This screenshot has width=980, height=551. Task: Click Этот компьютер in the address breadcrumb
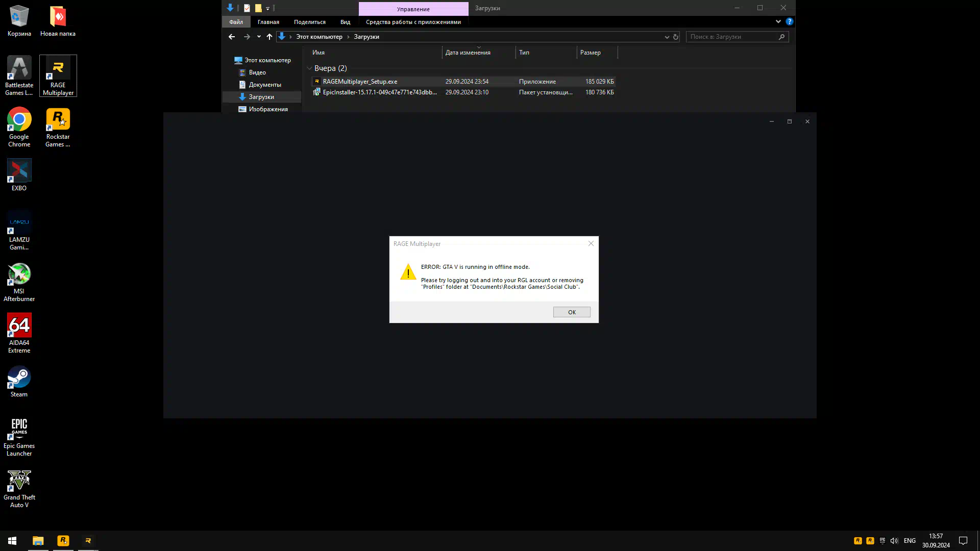(x=320, y=37)
